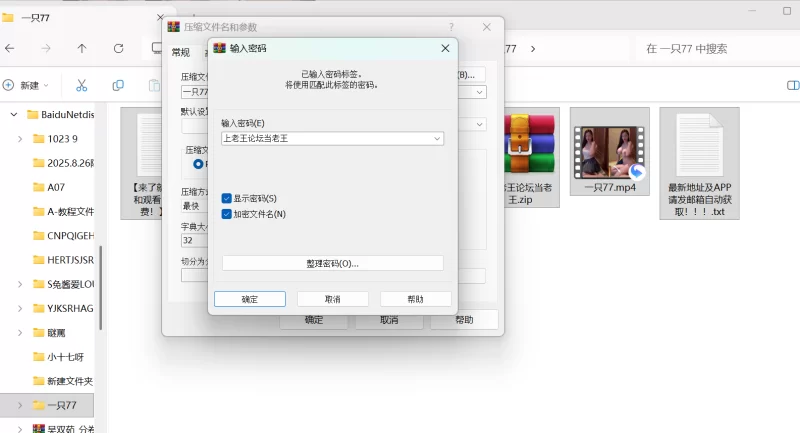Viewport: 800px width, 433px height.
Task: Click 取消 in the password dialog
Action: point(332,299)
